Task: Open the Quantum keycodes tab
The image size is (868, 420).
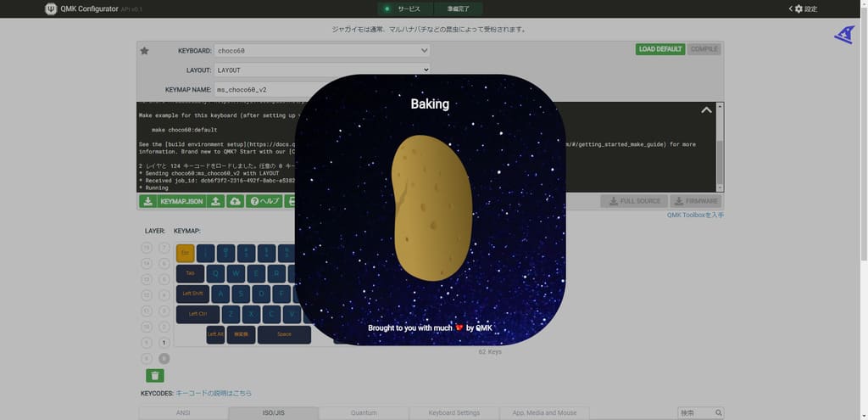Action: tap(364, 413)
